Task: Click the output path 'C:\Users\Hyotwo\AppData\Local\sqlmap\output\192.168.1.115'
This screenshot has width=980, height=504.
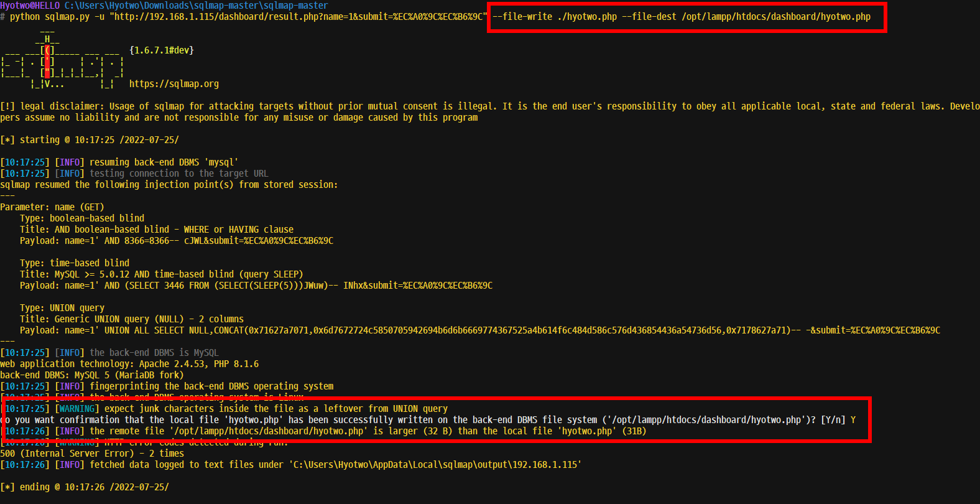Action: (435, 465)
